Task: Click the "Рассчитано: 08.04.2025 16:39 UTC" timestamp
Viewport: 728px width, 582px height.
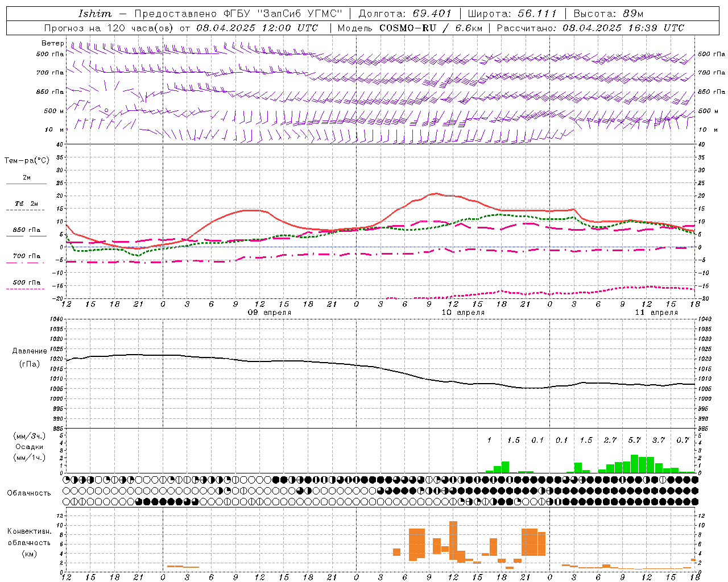Action: pos(590,28)
